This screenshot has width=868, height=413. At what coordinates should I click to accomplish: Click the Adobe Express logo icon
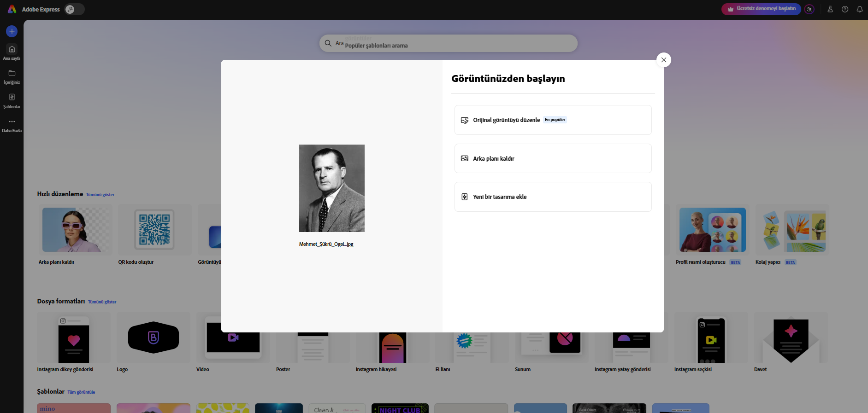12,9
